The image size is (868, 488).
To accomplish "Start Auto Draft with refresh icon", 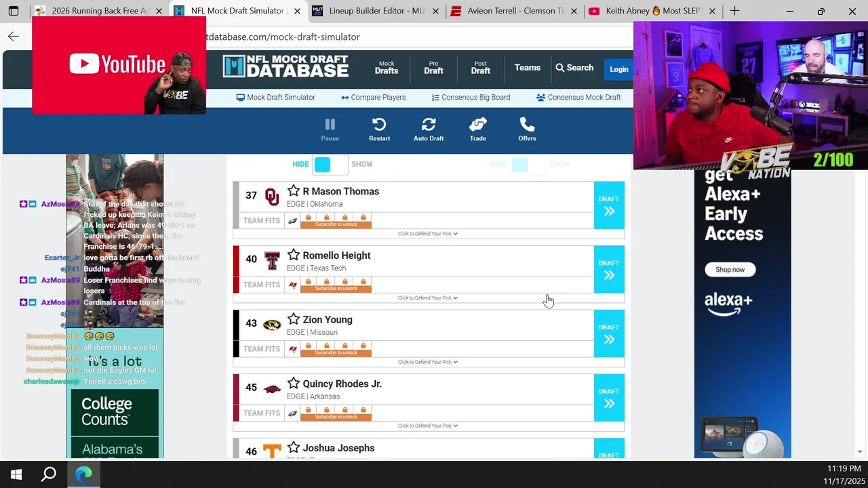I will 429,129.
